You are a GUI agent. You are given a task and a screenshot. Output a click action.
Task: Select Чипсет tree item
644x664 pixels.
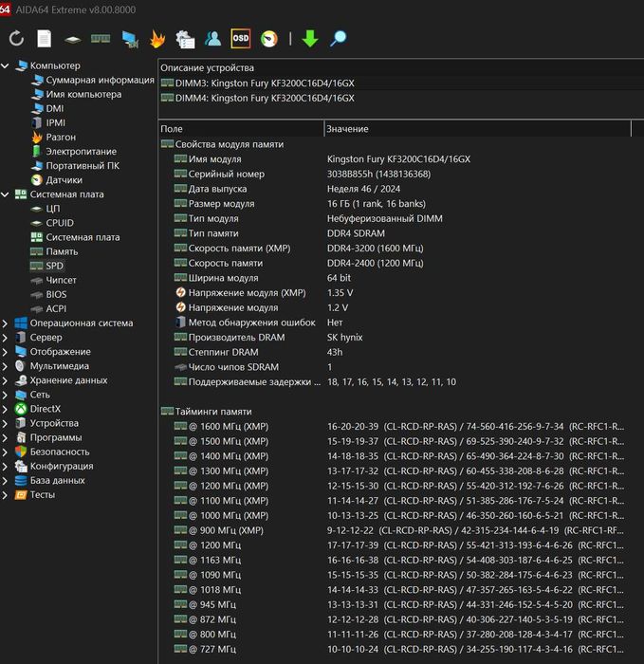point(53,281)
